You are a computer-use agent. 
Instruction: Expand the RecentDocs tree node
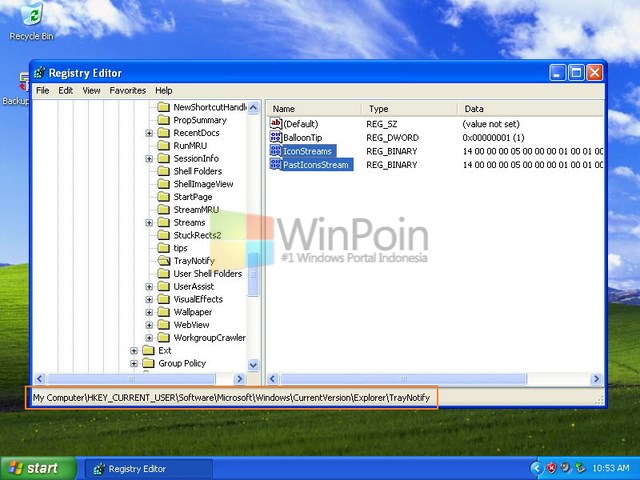tap(149, 133)
